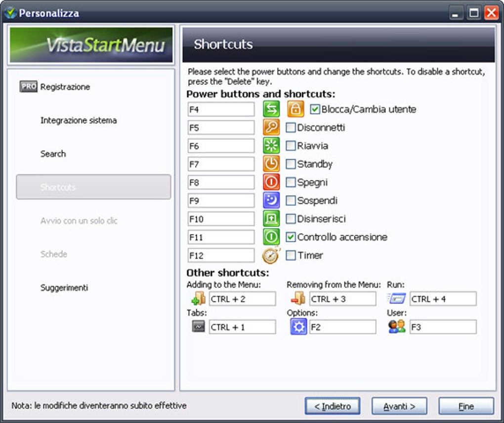The height and width of the screenshot is (423, 504).
Task: Click the Fine button
Action: coord(466,406)
